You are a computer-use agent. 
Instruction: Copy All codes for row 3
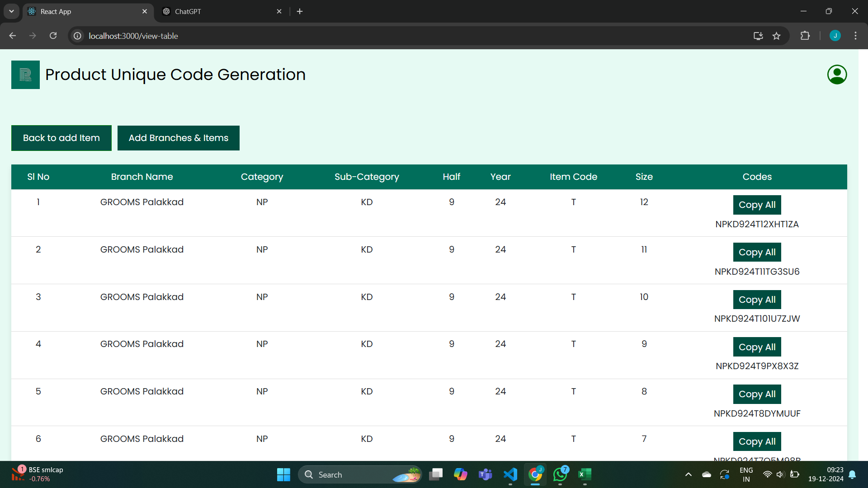tap(757, 300)
